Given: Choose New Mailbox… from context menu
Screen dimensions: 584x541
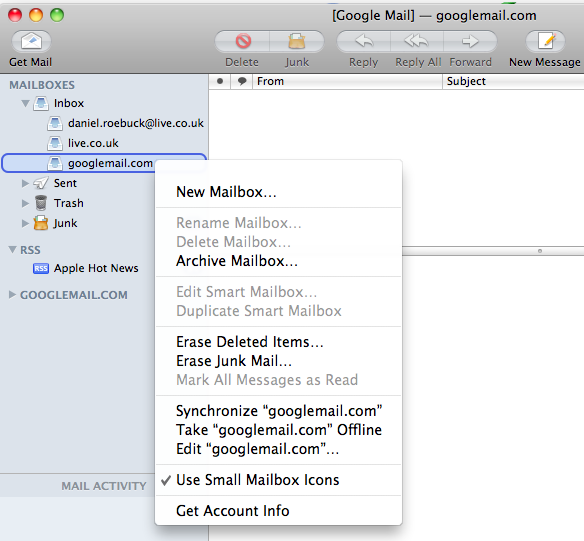Looking at the screenshot, I should (279, 192).
